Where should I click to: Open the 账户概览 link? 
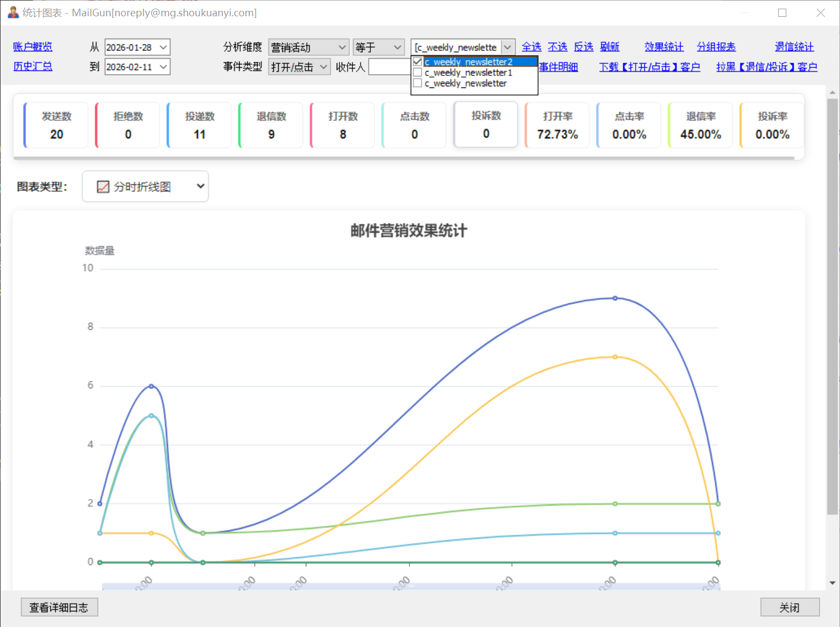click(33, 47)
